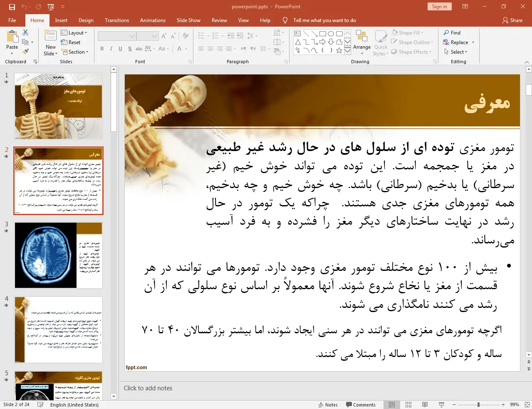Apply text shadow formatting
The height and width of the screenshot is (409, 532).
point(130,49)
